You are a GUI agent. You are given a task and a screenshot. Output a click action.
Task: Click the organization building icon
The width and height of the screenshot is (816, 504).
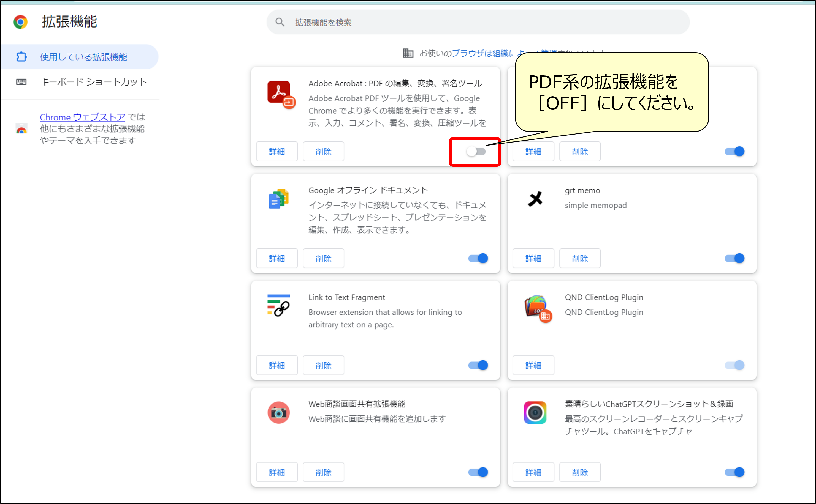(408, 53)
